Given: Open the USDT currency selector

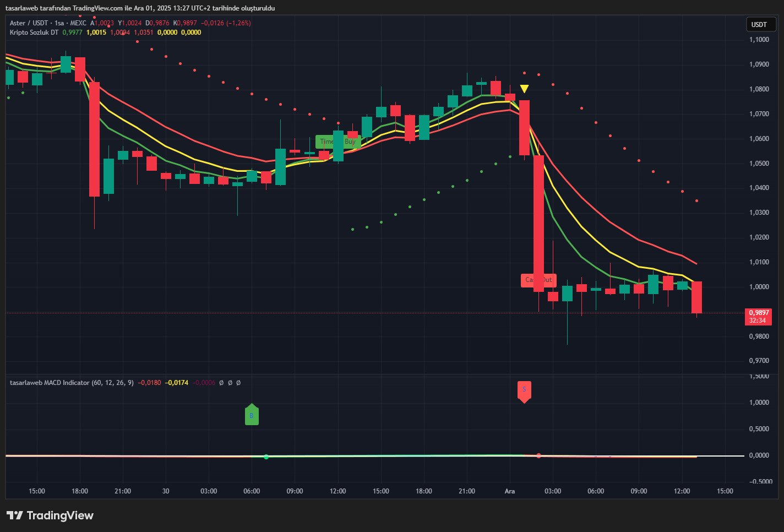Looking at the screenshot, I should click(759, 24).
